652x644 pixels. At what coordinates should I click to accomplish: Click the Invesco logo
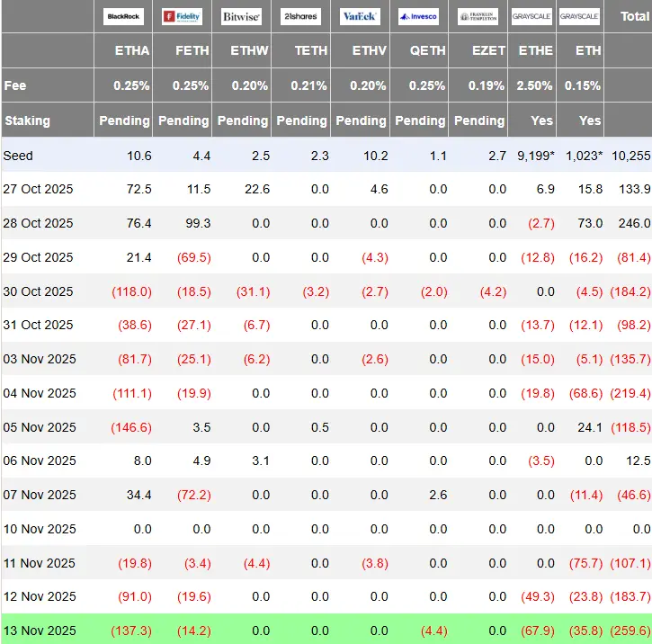click(418, 16)
